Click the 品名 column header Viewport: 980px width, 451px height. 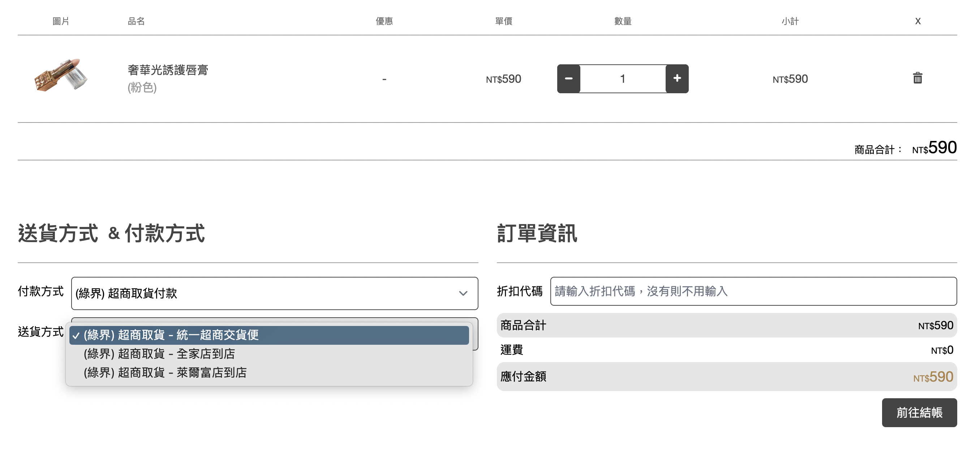pos(136,21)
